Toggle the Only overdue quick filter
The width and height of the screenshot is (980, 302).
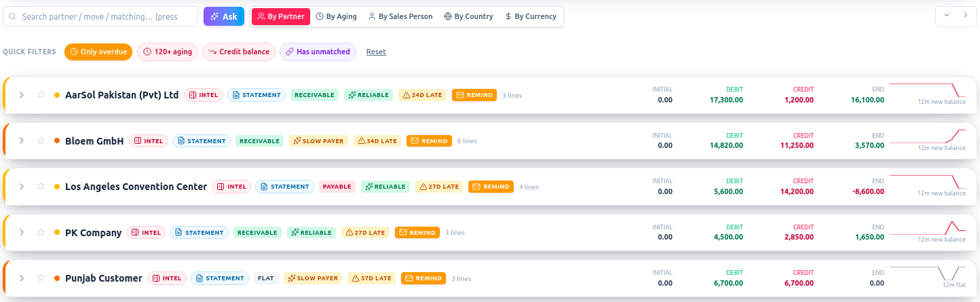click(98, 52)
